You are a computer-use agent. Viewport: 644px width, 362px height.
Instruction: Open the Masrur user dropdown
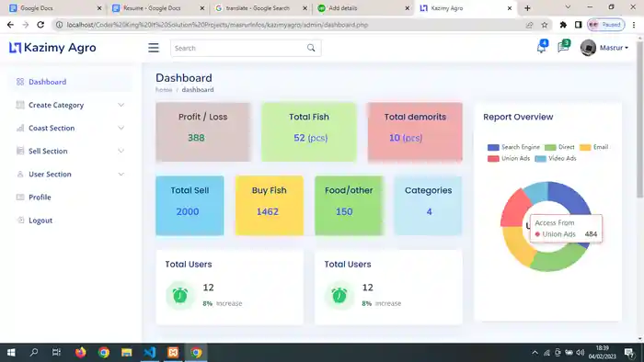[x=614, y=48]
